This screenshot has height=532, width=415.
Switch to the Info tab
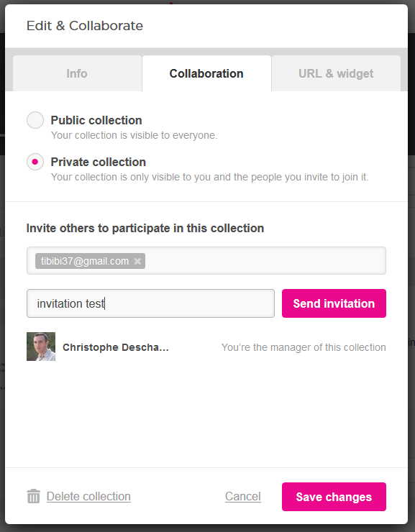pyautogui.click(x=77, y=73)
